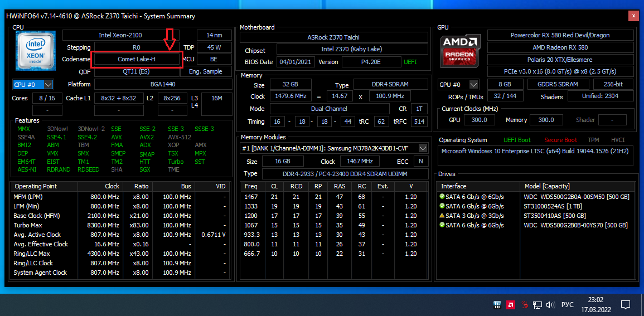Viewport: 644px width, 316px height.
Task: Click the GPU clock 300.0 field
Action: pos(480,120)
